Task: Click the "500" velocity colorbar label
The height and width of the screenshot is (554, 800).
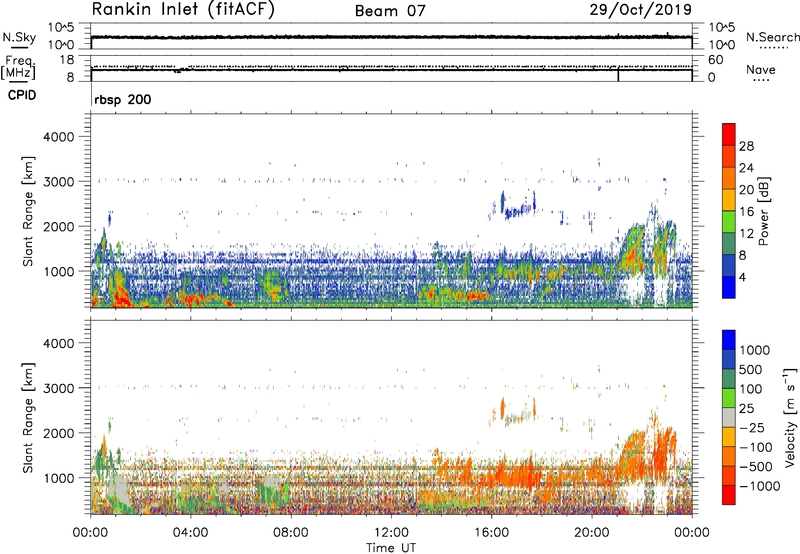Action: [752, 369]
